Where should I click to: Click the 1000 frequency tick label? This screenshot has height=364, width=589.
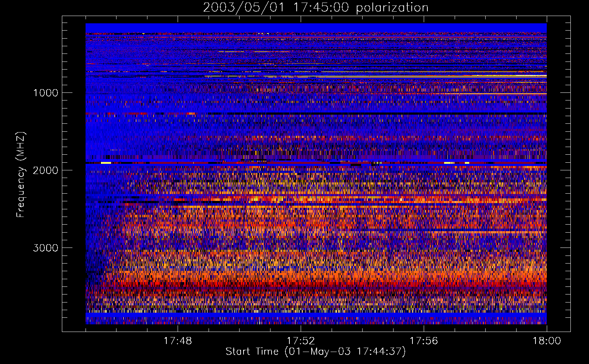point(46,93)
